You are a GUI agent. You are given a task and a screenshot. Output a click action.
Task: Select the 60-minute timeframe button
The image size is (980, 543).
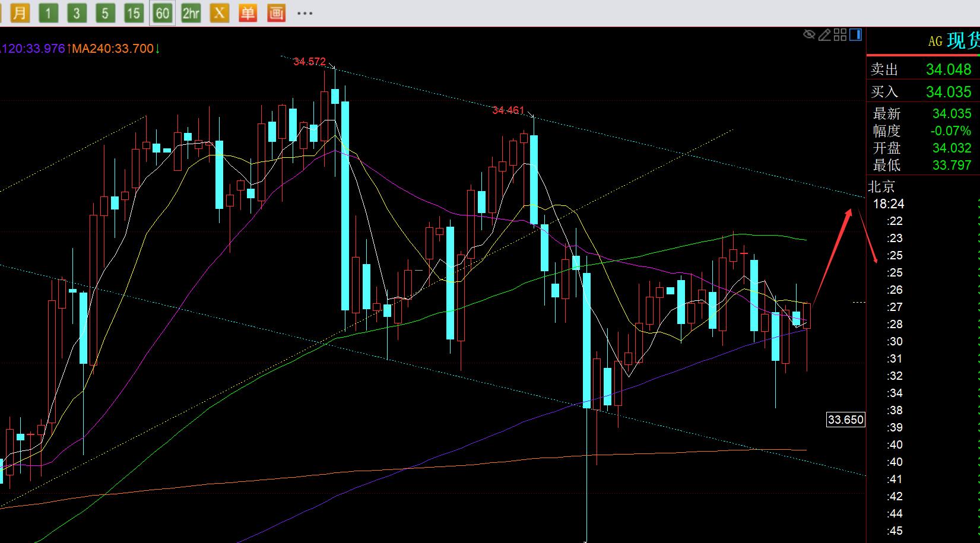click(x=162, y=12)
